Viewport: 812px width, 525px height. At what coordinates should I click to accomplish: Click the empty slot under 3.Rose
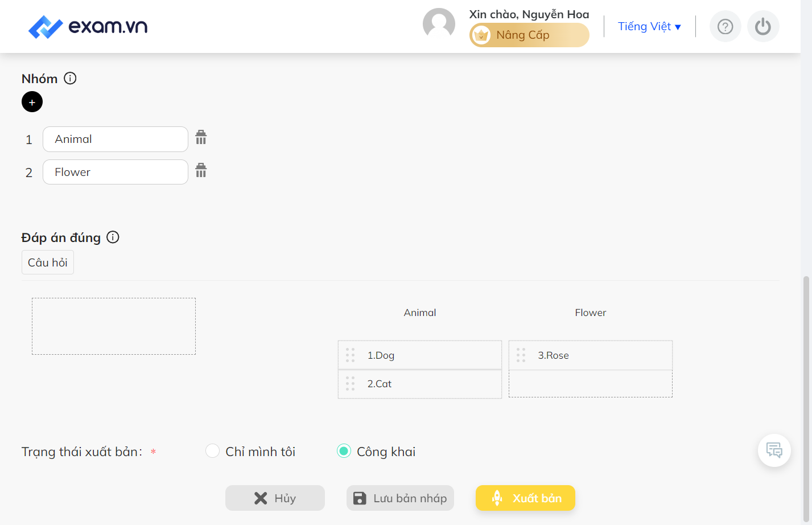591,384
